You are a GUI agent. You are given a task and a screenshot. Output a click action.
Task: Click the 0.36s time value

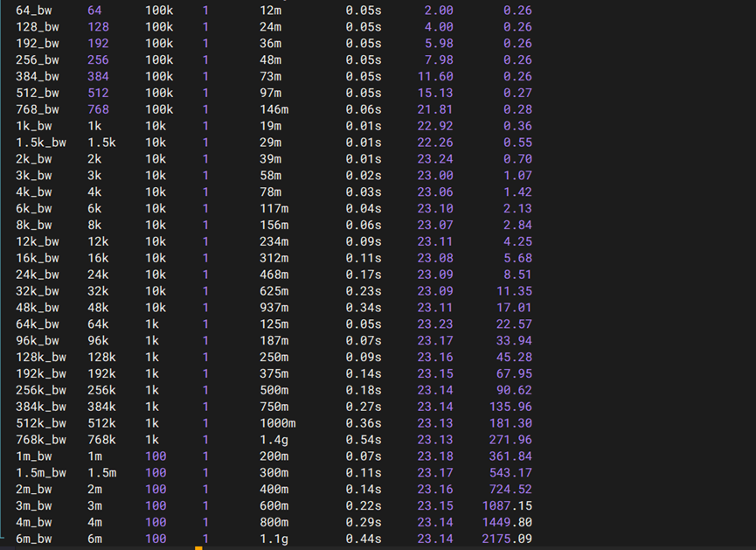[364, 423]
